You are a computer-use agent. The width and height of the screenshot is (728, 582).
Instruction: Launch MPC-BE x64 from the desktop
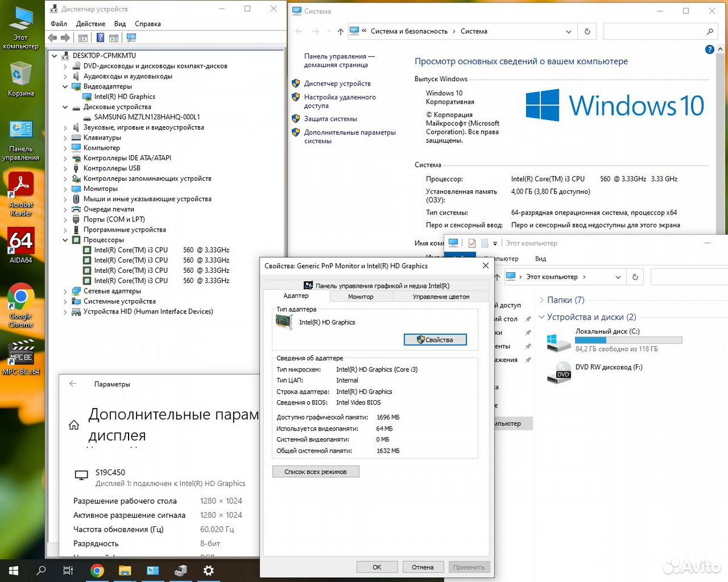point(21,358)
